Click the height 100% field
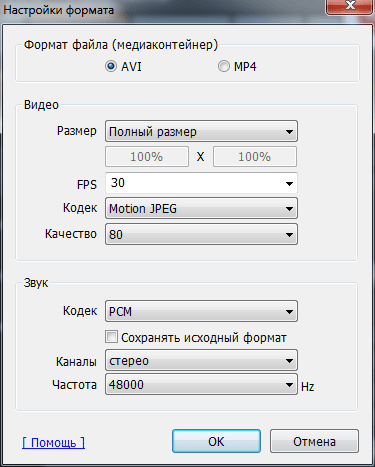This screenshot has width=375, height=467. coord(255,156)
